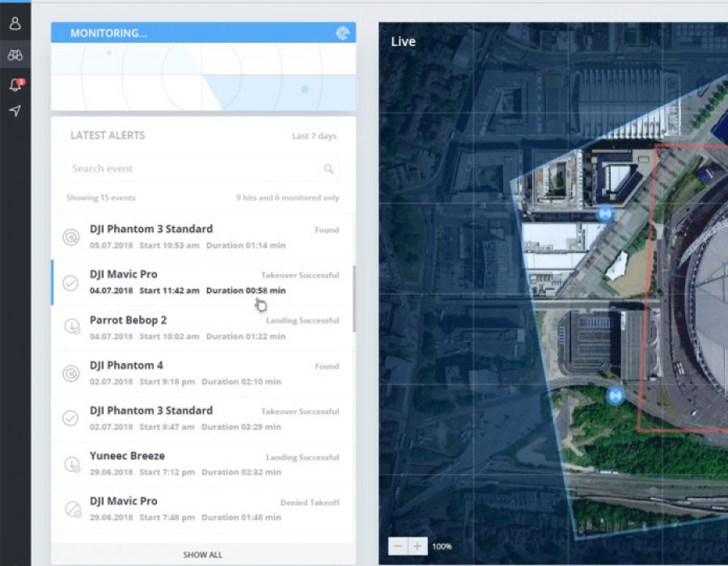Open the Parrot Bebop 2 alert
This screenshot has height=566, width=728.
pyautogui.click(x=203, y=327)
